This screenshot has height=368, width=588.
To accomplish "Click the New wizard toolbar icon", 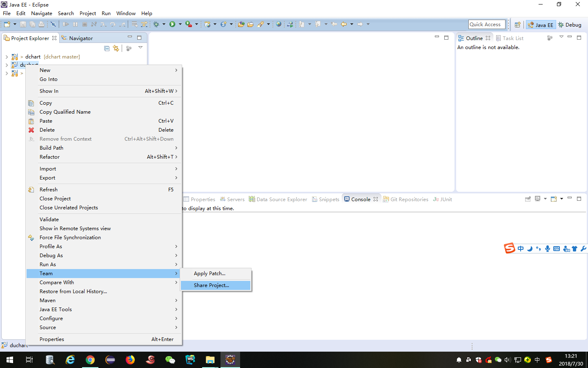I will click(x=7, y=24).
